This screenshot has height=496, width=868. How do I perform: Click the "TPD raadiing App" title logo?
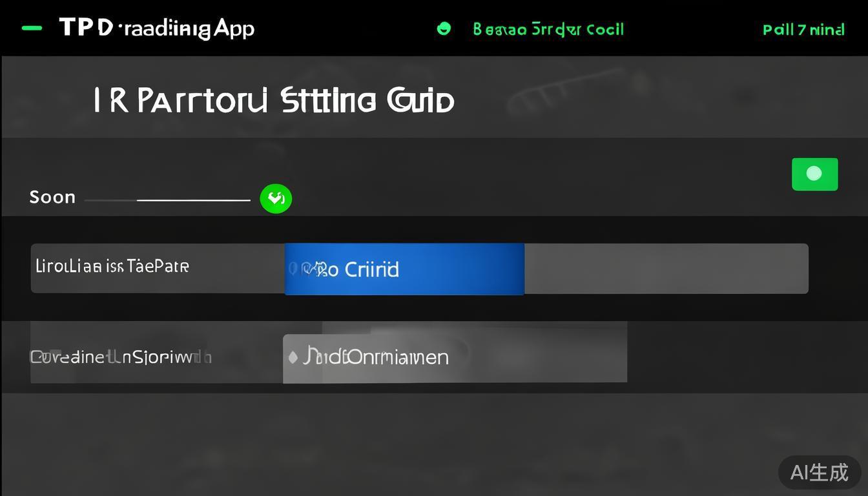157,28
